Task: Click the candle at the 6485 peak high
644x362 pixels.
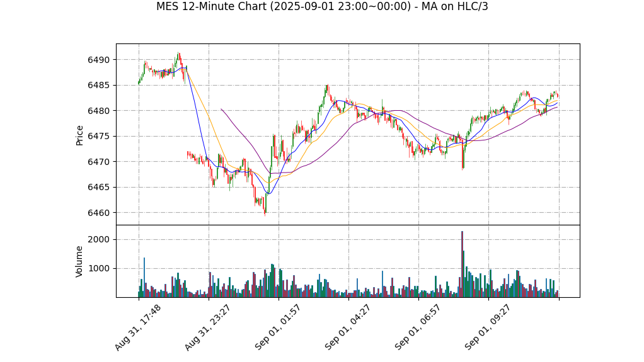Action: coord(327,90)
